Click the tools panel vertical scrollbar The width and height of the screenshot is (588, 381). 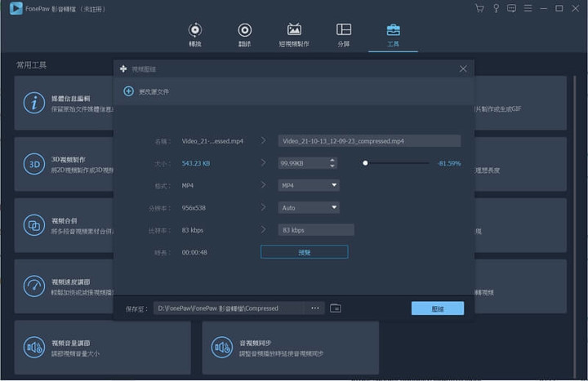click(574, 227)
